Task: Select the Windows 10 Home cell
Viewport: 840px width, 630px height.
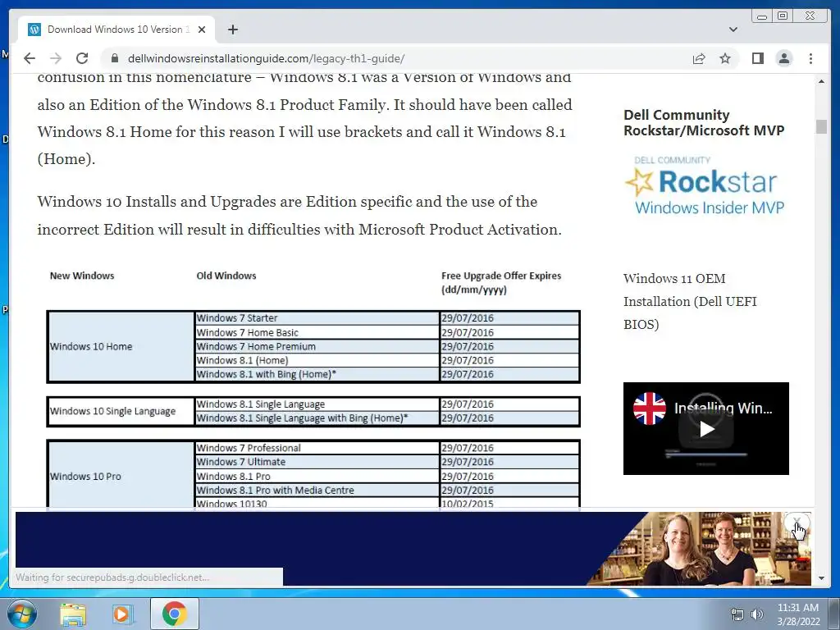Action: coord(121,347)
